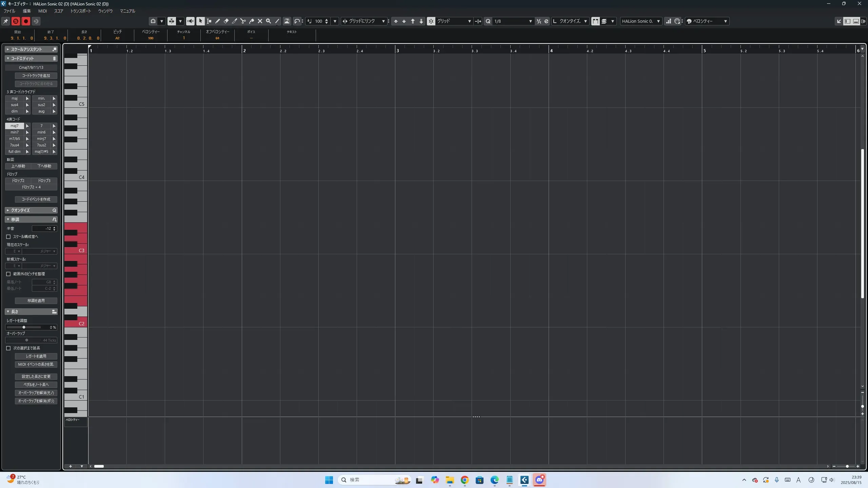Select the Mute X tool

pyautogui.click(x=260, y=21)
